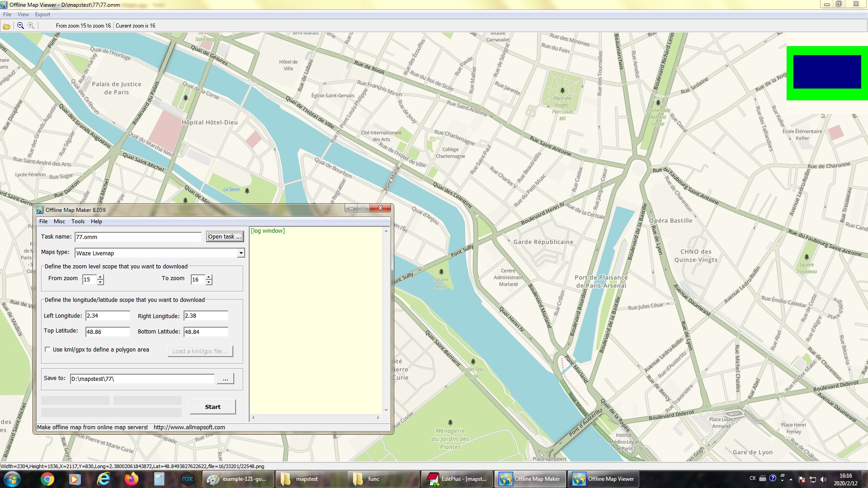
Task: Decrease the From zoom spinner value
Action: tap(100, 282)
